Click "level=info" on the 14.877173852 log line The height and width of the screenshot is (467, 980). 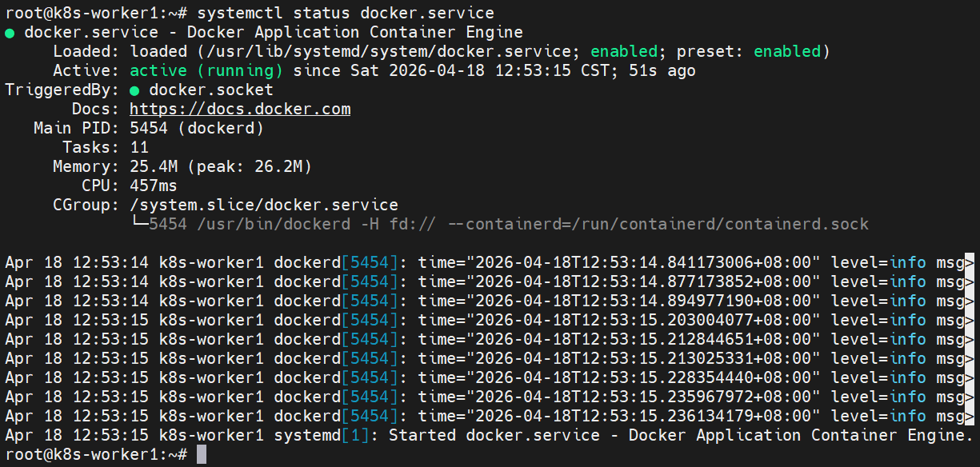tap(878, 281)
